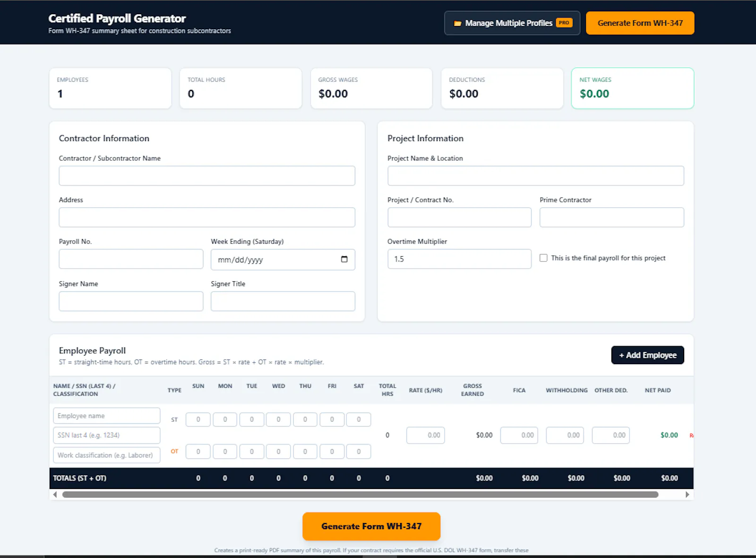This screenshot has height=558, width=756.
Task: Click the Employee name field
Action: 107,416
